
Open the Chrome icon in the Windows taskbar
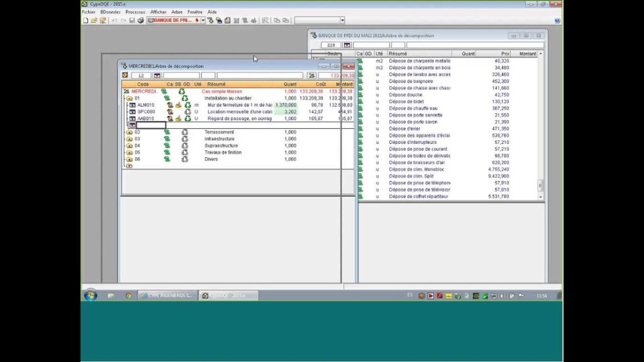[x=128, y=295]
